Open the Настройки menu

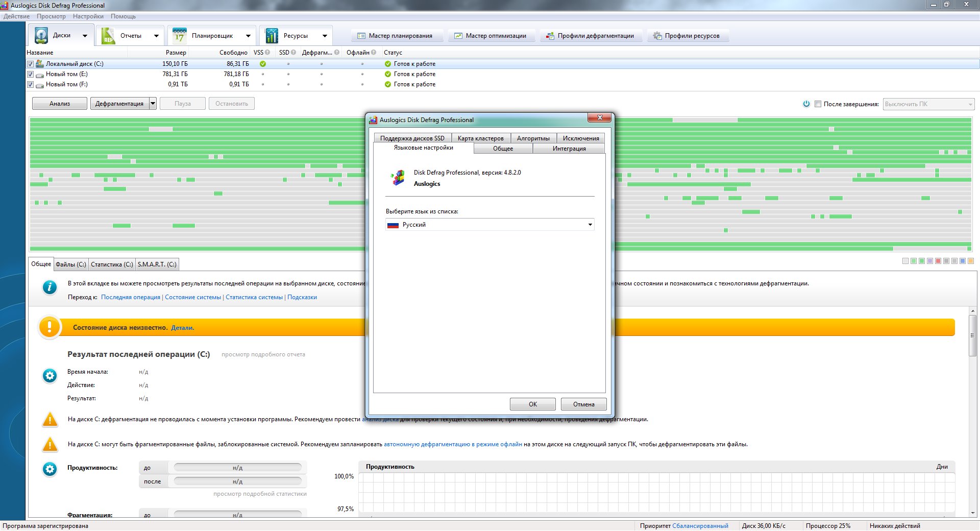[x=88, y=16]
